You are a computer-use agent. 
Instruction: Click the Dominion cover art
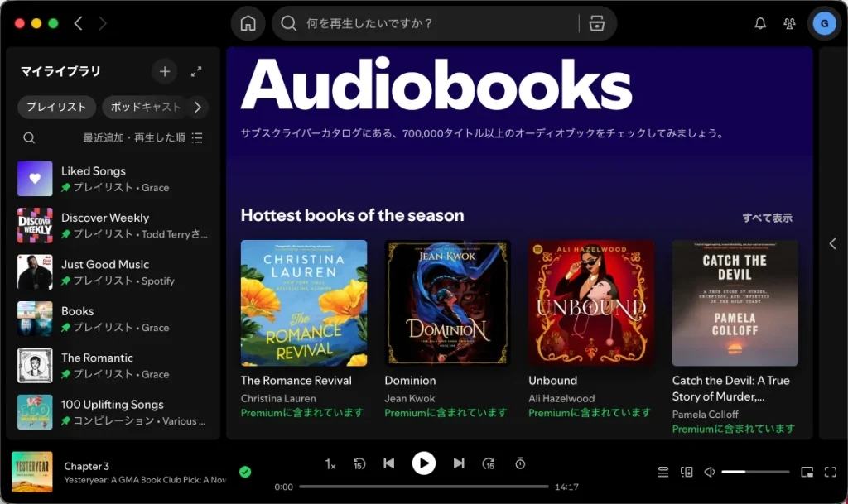[447, 303]
